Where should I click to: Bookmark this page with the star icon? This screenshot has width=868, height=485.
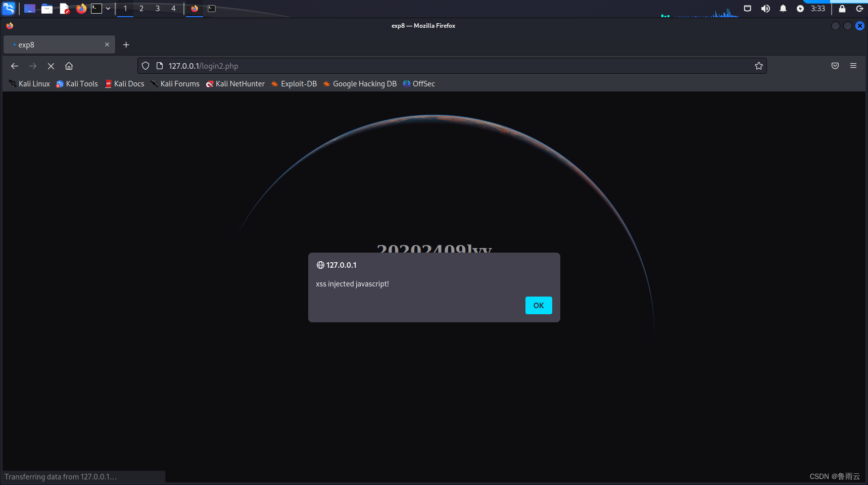[x=759, y=66]
